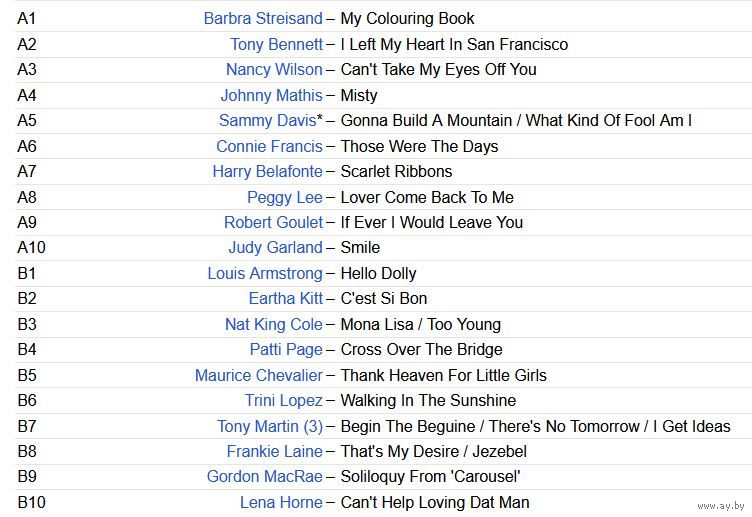Open the Eartha Kitt link
Viewport: 752px width, 517px height.
[286, 298]
